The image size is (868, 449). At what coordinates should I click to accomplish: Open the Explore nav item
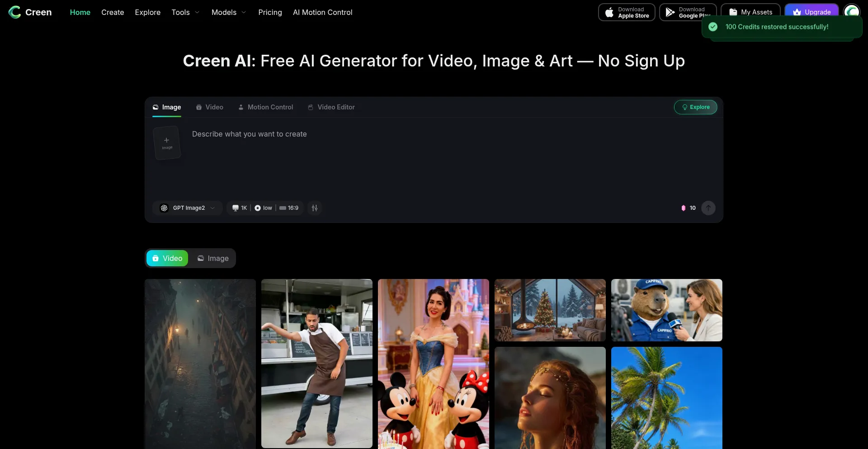[x=148, y=12]
